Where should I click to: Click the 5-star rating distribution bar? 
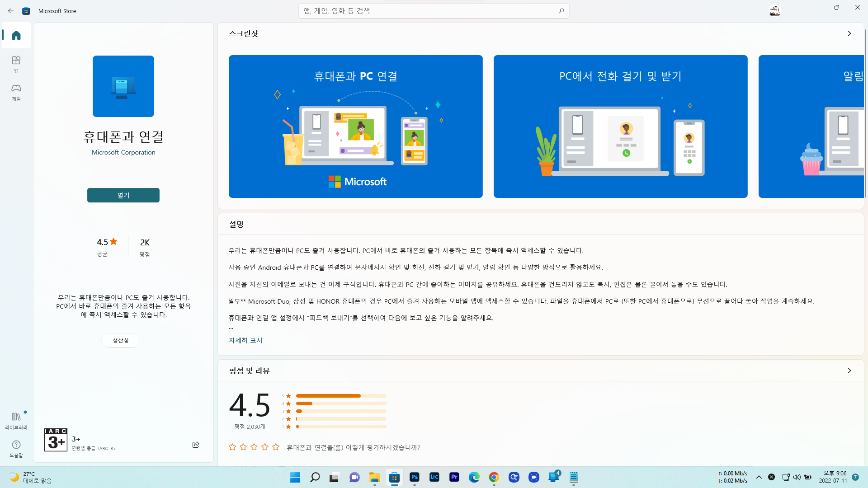[x=341, y=396]
